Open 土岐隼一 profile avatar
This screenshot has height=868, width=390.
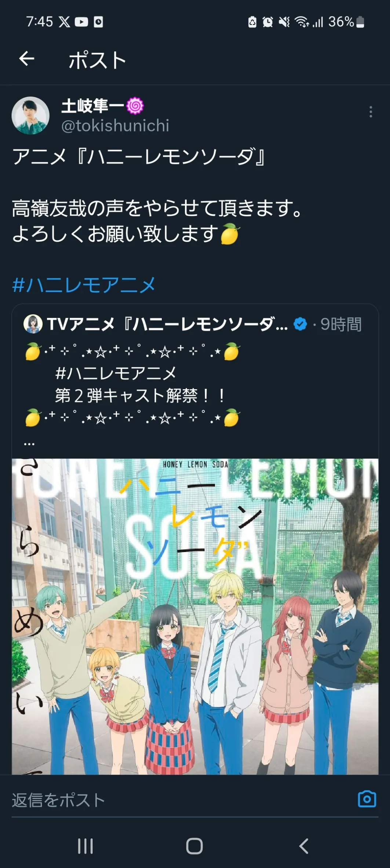click(x=30, y=115)
